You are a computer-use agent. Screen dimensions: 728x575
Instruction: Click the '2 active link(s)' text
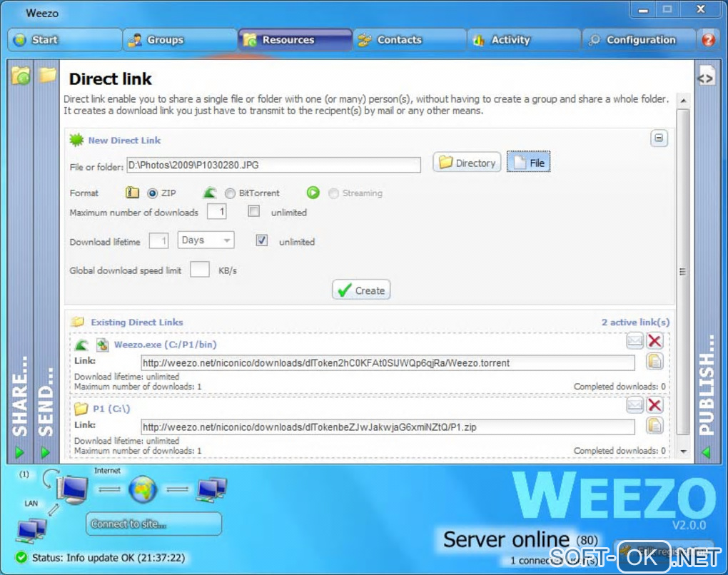point(636,322)
